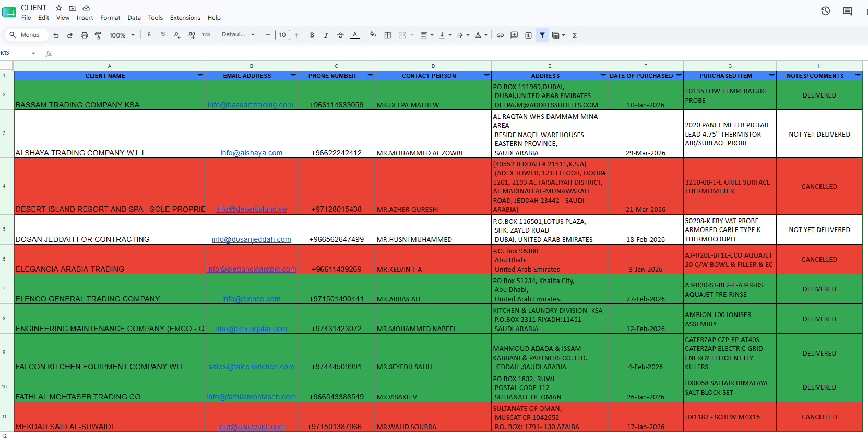Open the info@dosanjeddah.com email link
This screenshot has width=868, height=438.
(251, 239)
